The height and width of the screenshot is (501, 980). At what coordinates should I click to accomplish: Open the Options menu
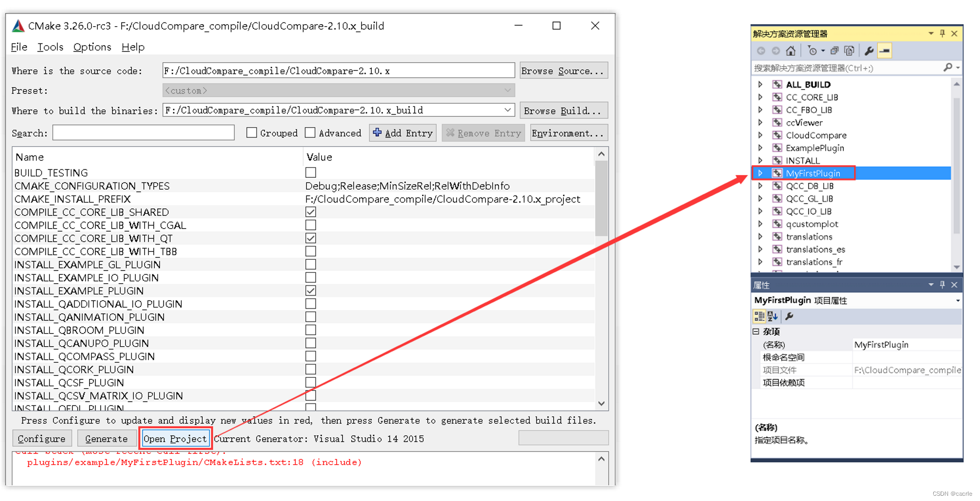[92, 47]
